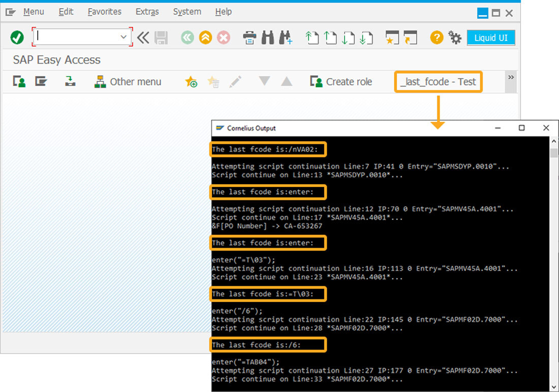Minimize the SAP Easy Access window
This screenshot has width=559, height=392.
pos(483,13)
